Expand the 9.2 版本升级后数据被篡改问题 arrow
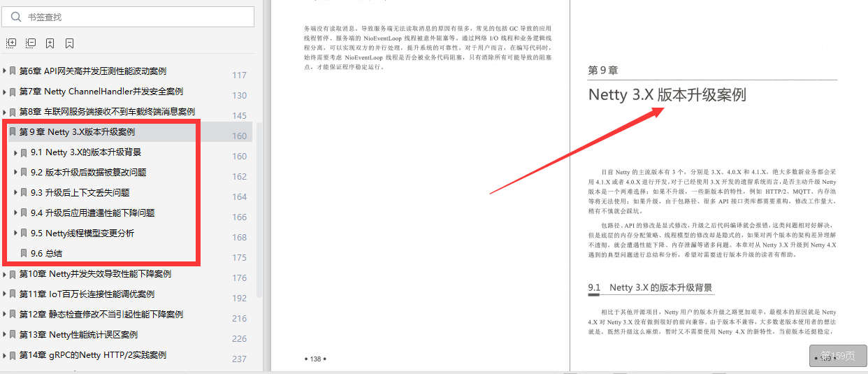This screenshot has height=374, width=868. [16, 173]
